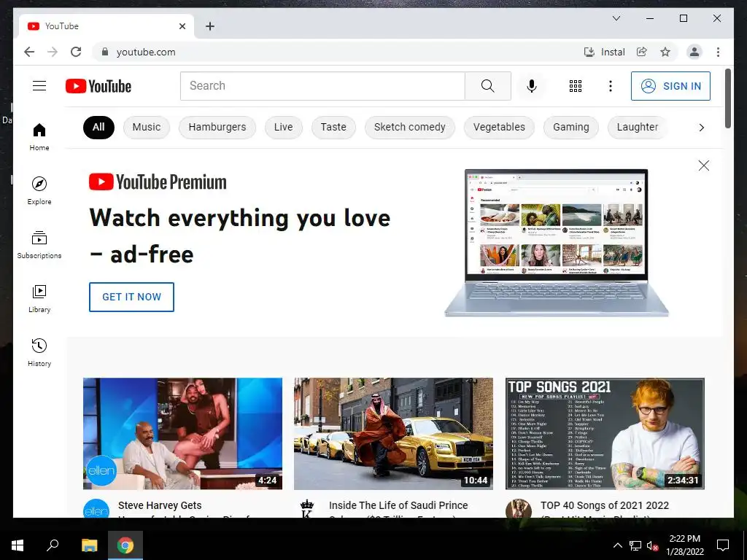Screen dimensions: 747x560
Task: Go to Home in sidebar
Action: click(39, 137)
